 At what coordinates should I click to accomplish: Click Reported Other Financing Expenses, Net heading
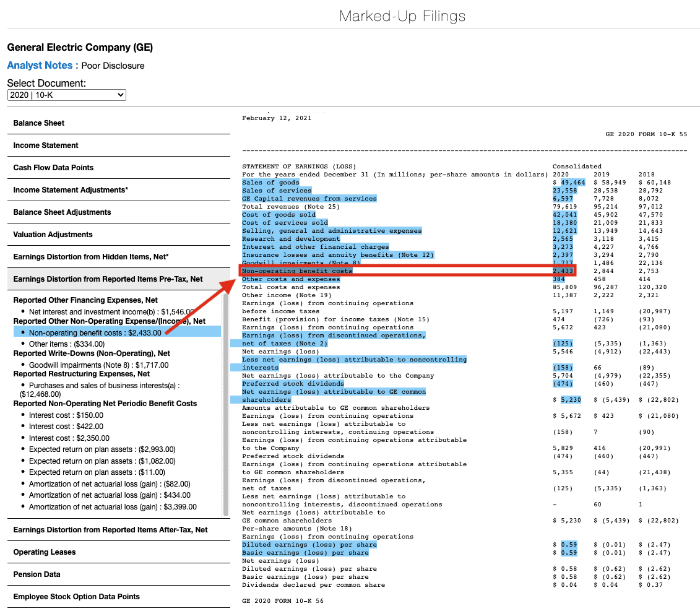(85, 300)
